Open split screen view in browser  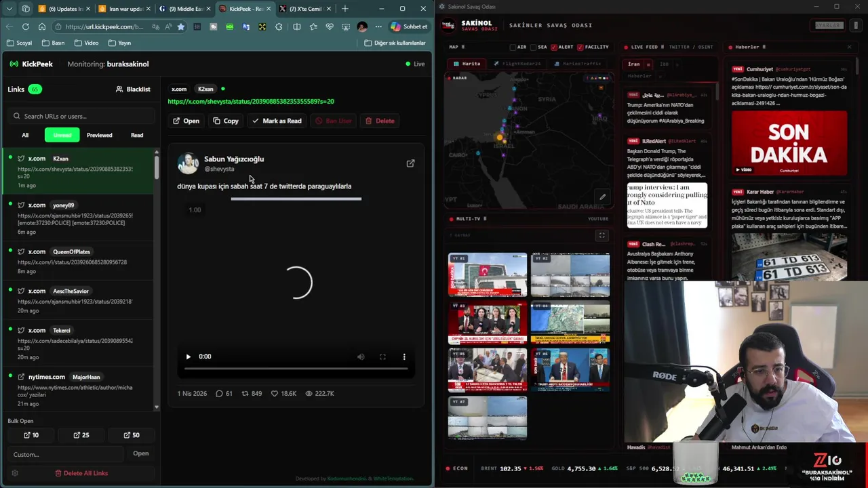tap(296, 26)
